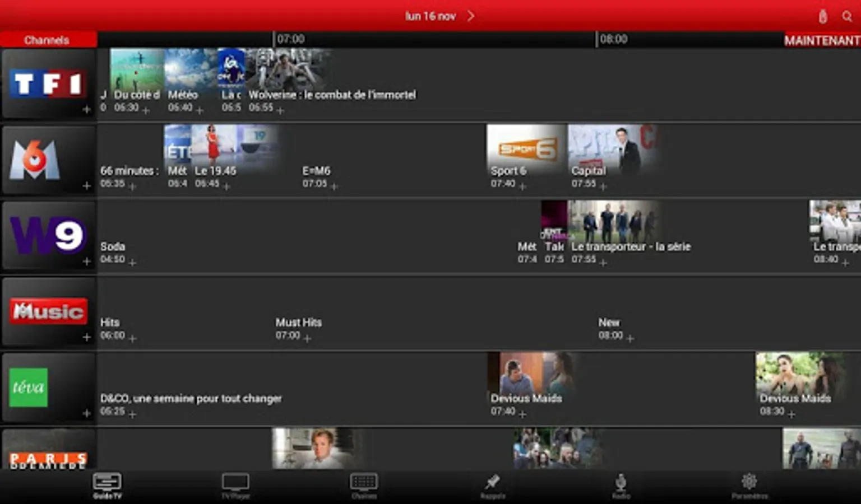Add reminder plus for Hits 06:00

[132, 338]
